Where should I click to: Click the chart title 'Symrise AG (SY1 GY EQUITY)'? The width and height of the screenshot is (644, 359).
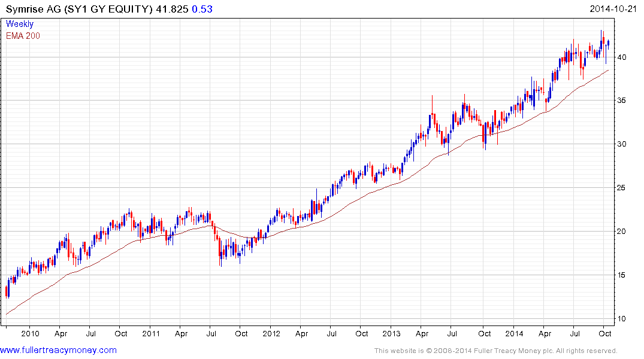pos(79,9)
